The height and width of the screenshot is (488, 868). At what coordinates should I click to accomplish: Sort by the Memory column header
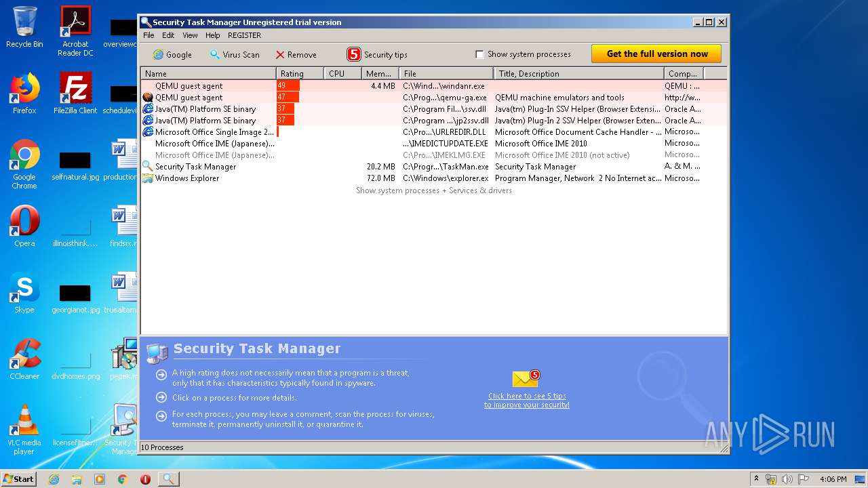coord(380,73)
